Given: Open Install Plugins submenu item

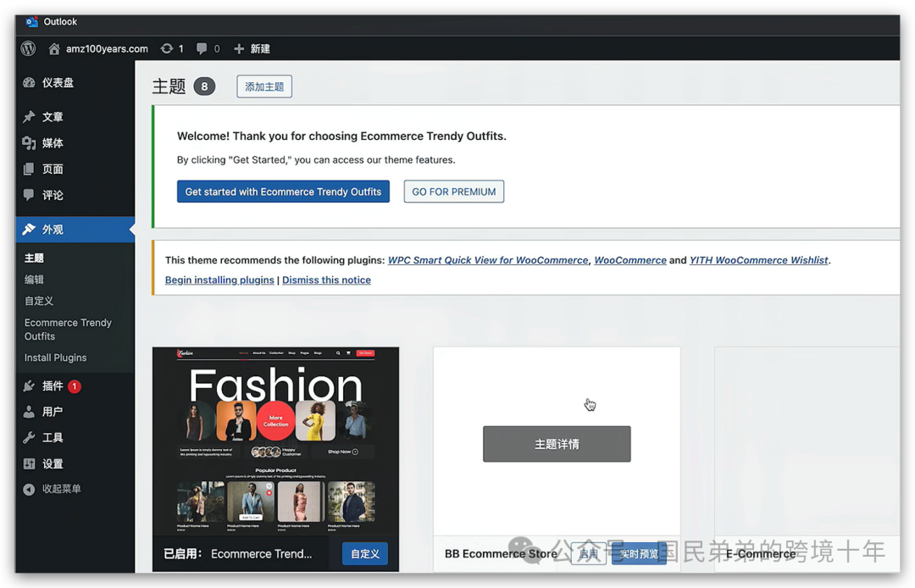Looking at the screenshot, I should coord(55,358).
